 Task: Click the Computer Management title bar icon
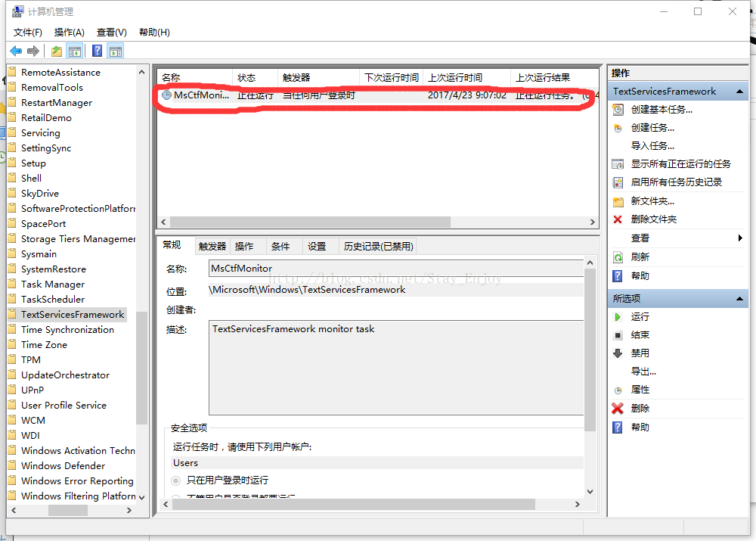[x=18, y=11]
